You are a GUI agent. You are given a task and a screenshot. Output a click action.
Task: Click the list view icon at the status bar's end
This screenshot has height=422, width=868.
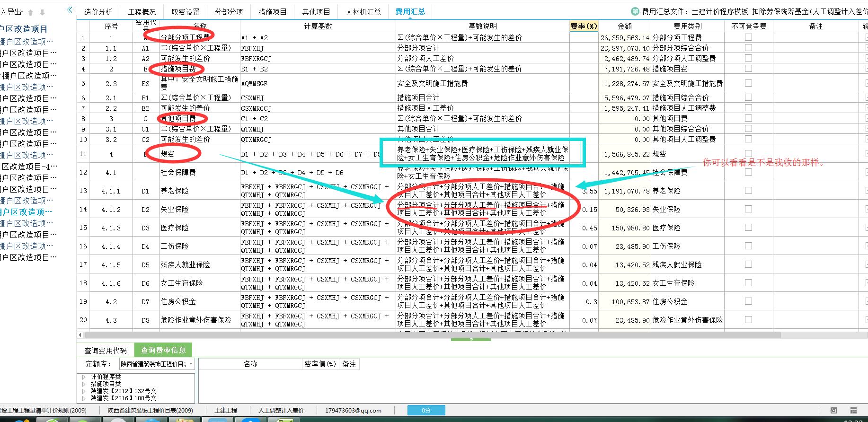(x=853, y=410)
